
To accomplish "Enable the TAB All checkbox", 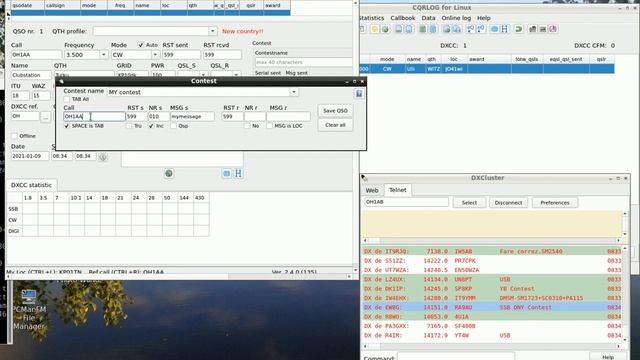I will pos(67,99).
